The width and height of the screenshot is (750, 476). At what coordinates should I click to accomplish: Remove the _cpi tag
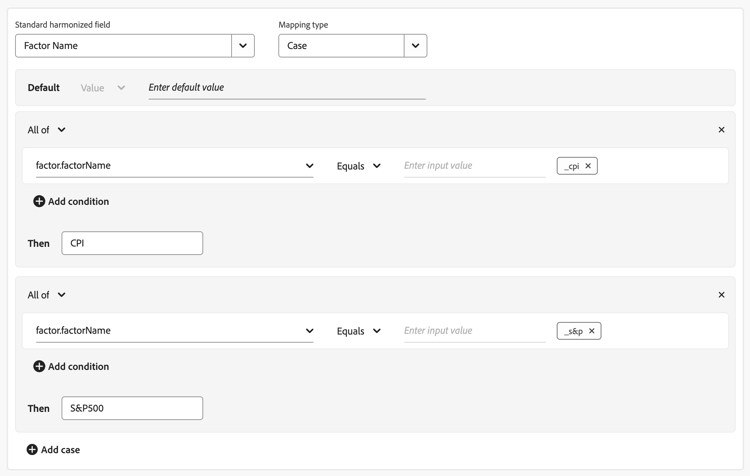[x=588, y=166]
